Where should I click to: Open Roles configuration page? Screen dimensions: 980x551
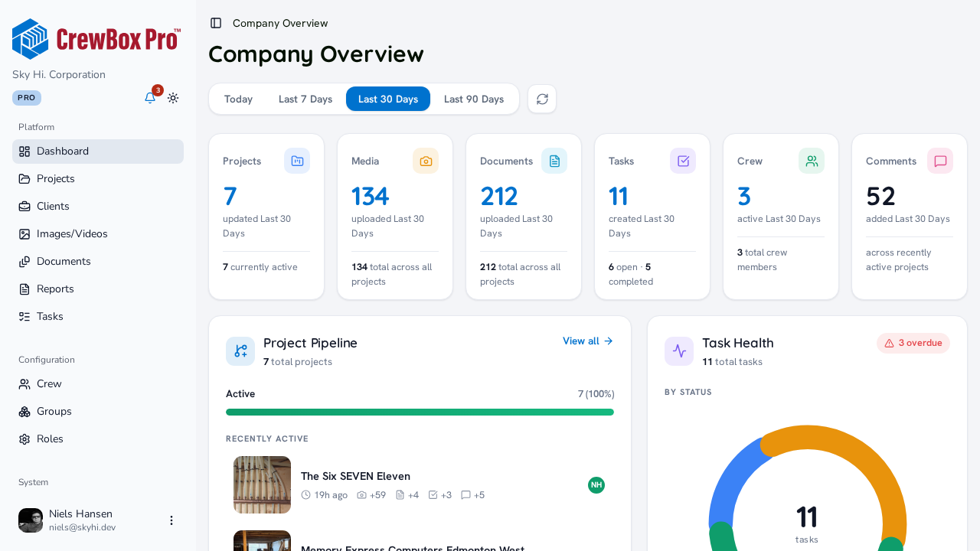[x=98, y=439]
